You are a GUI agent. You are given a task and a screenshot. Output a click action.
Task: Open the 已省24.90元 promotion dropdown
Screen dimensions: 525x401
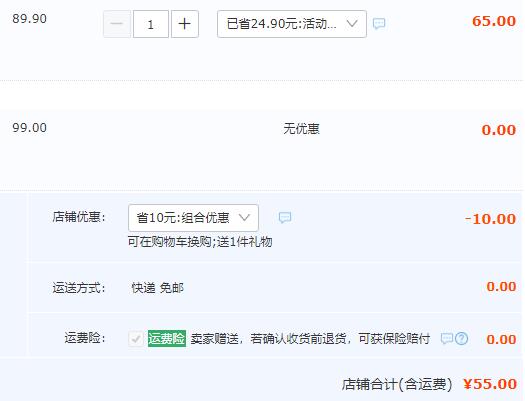pos(292,24)
